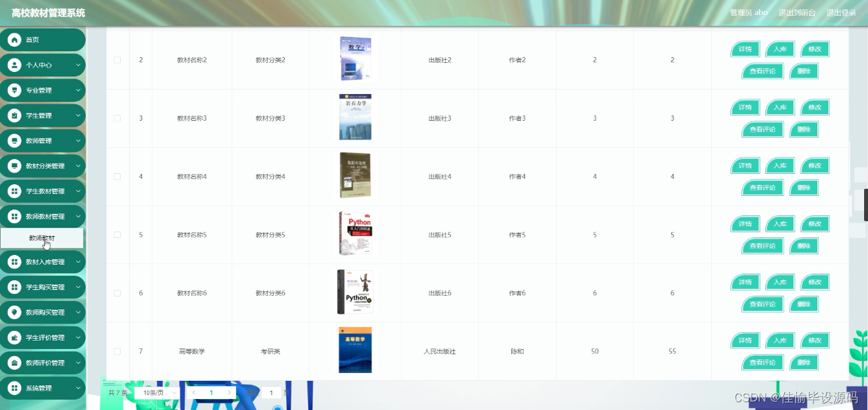Click 详情 button for 高等数学 row

(745, 341)
